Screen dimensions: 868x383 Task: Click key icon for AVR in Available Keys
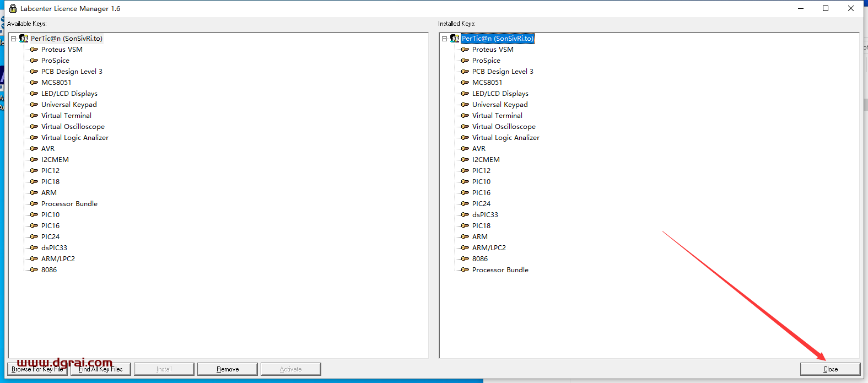coord(34,149)
